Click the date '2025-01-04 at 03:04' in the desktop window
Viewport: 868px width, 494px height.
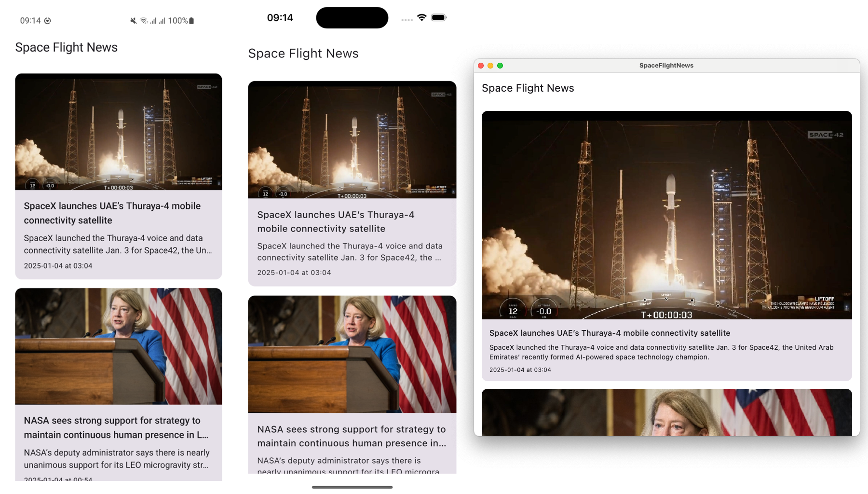[520, 370]
